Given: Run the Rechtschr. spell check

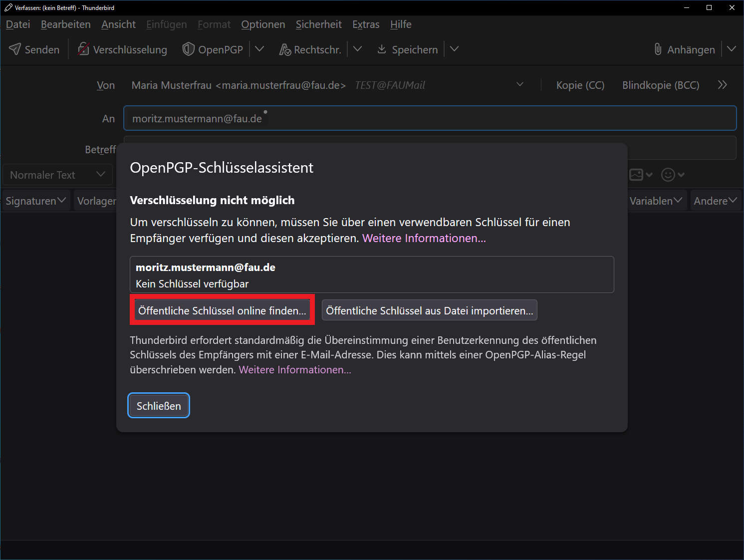Looking at the screenshot, I should [x=285, y=49].
